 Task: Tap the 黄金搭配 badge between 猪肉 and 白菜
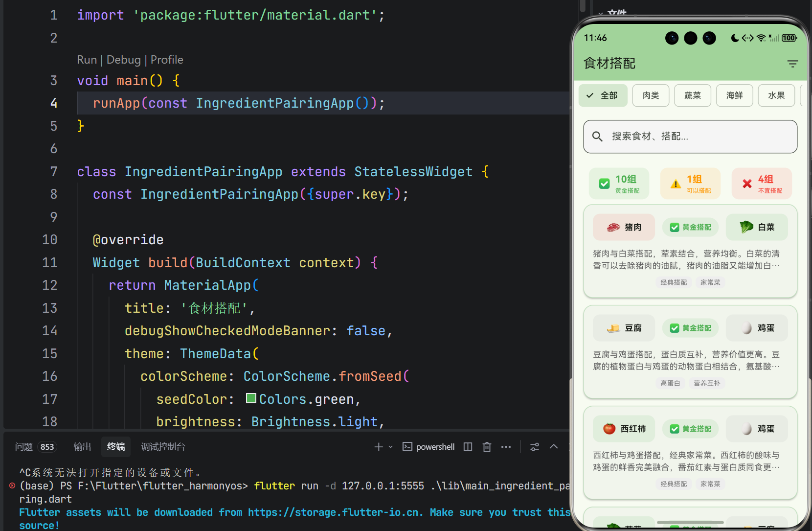tap(690, 227)
